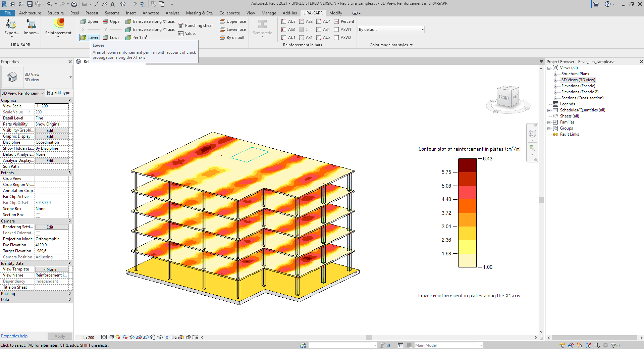
Task: Open the Properties help link
Action: point(14,336)
